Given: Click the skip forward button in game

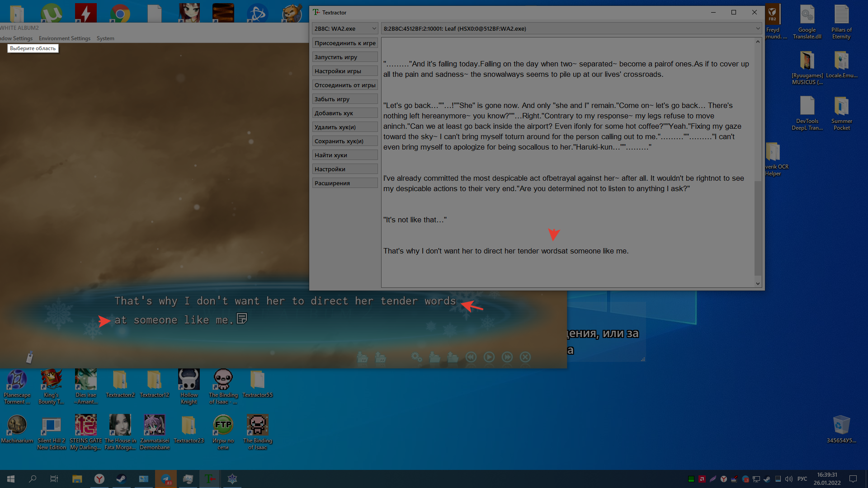Looking at the screenshot, I should click(507, 357).
